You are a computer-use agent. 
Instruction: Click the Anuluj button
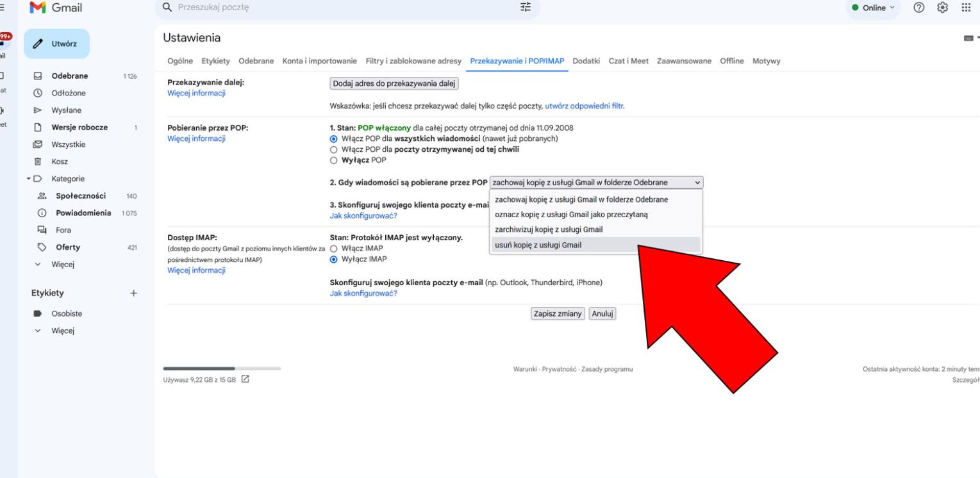(x=602, y=313)
